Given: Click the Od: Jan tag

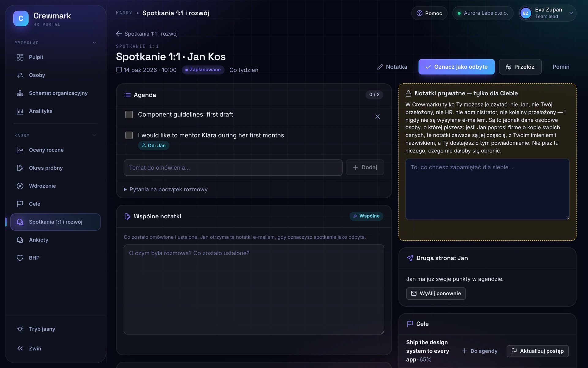Looking at the screenshot, I should (x=153, y=146).
